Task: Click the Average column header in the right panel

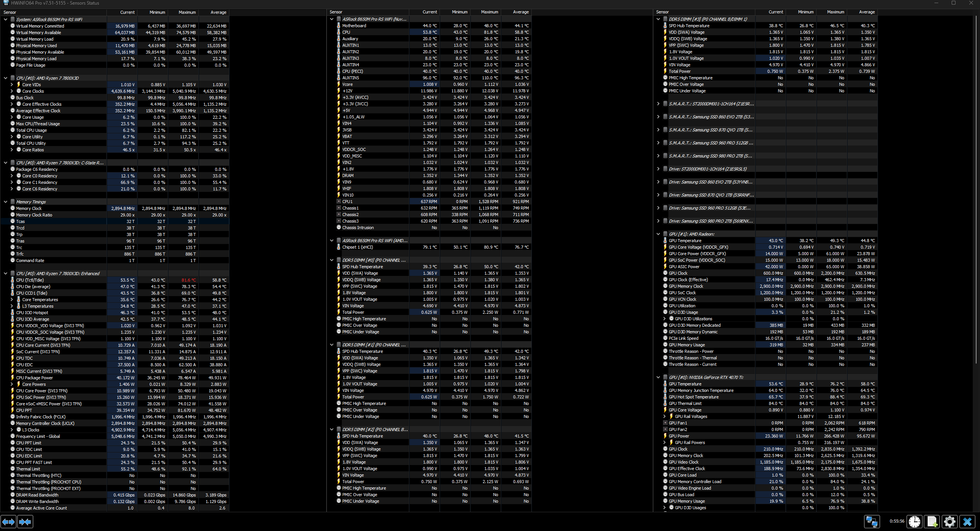Action: pos(866,12)
